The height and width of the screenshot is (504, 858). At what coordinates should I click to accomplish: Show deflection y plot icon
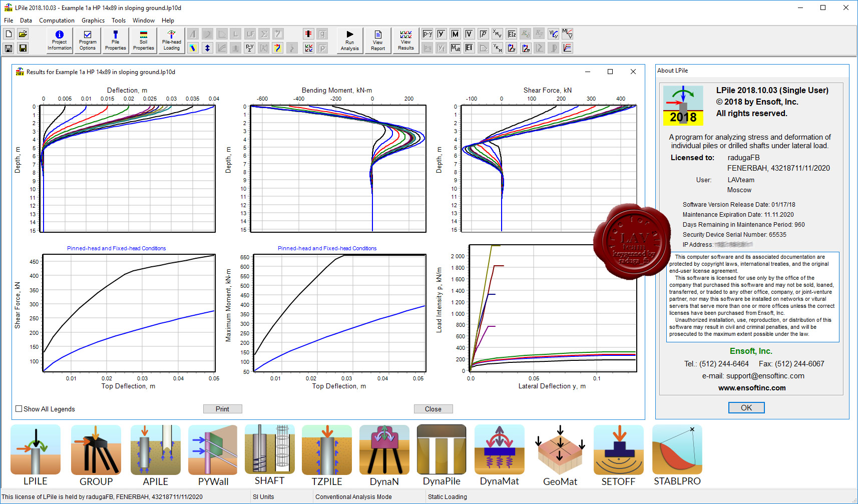[x=441, y=34]
